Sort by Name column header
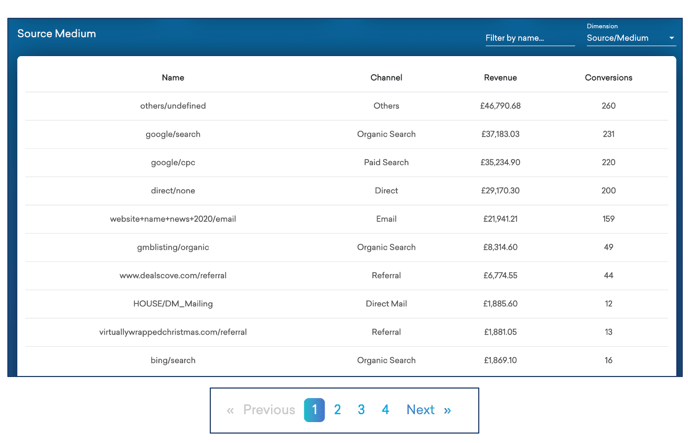 click(x=173, y=77)
